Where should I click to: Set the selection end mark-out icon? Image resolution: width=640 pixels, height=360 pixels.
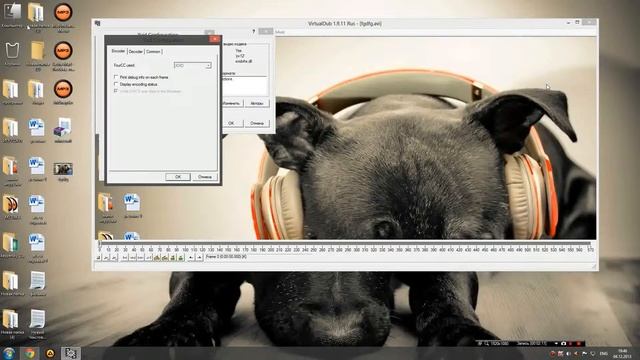199,258
